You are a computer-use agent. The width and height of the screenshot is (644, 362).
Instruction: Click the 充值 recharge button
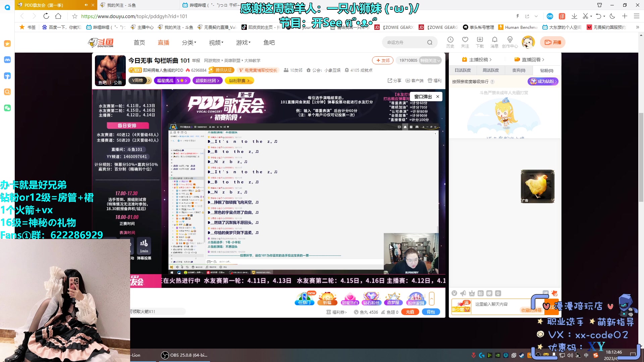point(410,312)
